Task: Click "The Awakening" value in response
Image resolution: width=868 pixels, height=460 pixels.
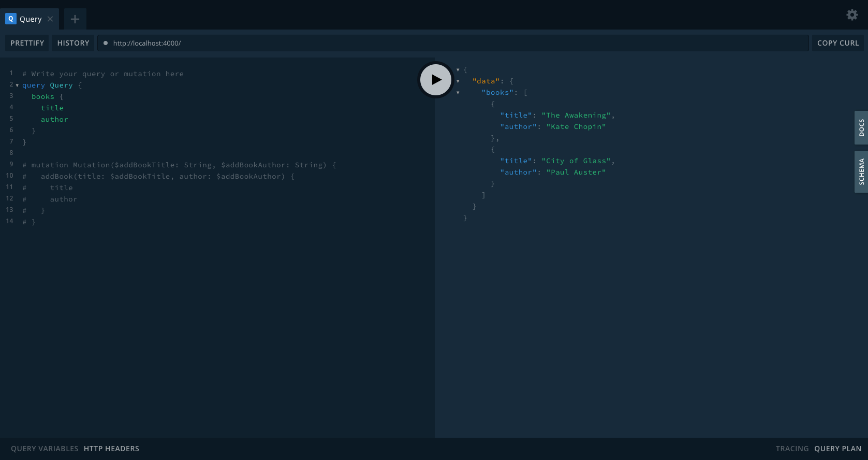Action: click(x=576, y=115)
